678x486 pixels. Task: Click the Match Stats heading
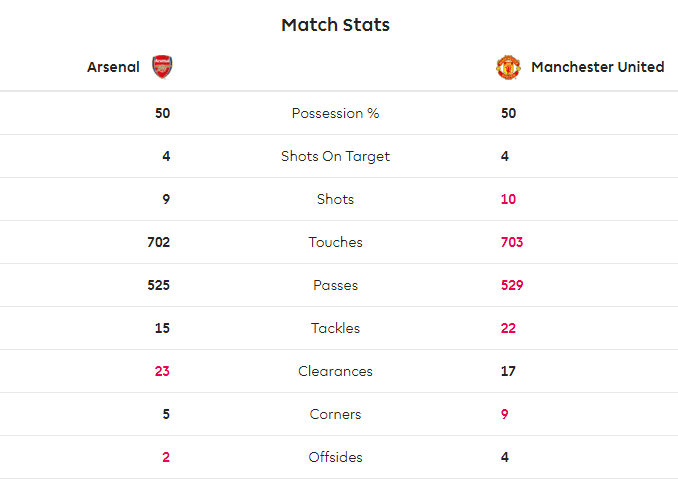point(336,25)
